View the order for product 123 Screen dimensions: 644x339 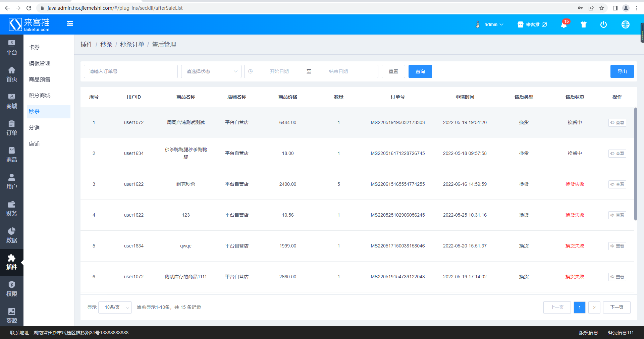click(x=617, y=215)
